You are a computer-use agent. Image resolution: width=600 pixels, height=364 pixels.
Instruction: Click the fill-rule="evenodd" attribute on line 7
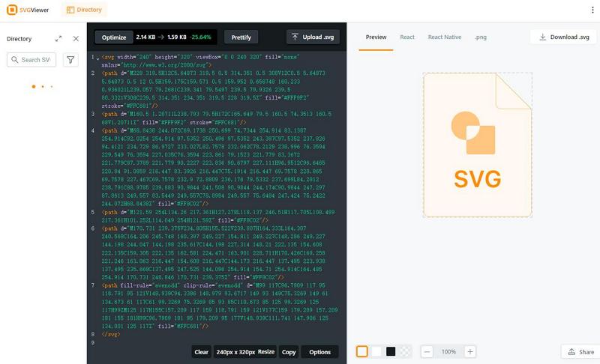click(x=148, y=285)
